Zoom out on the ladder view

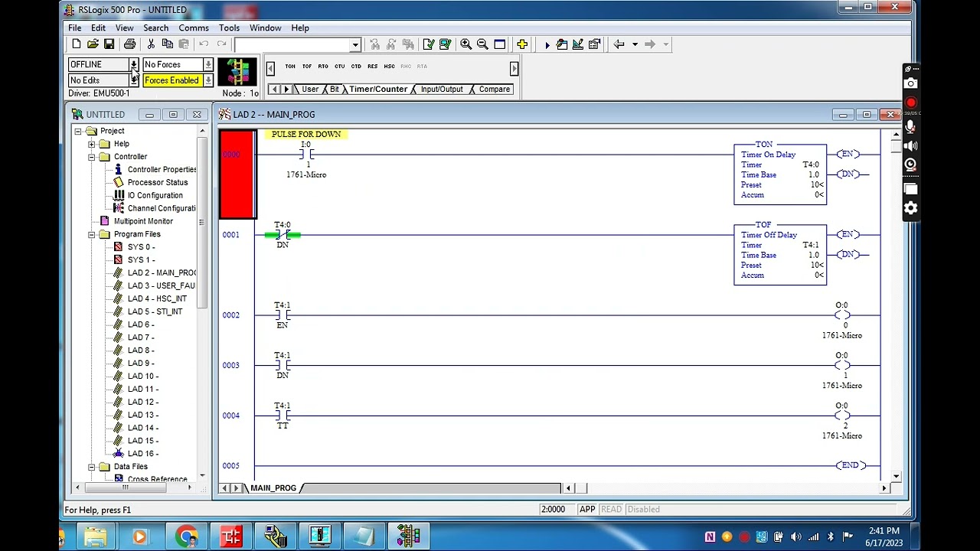click(482, 44)
